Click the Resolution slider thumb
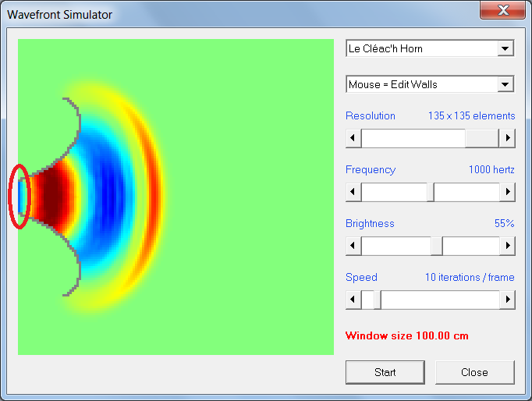This screenshot has height=401, width=532. [481, 138]
